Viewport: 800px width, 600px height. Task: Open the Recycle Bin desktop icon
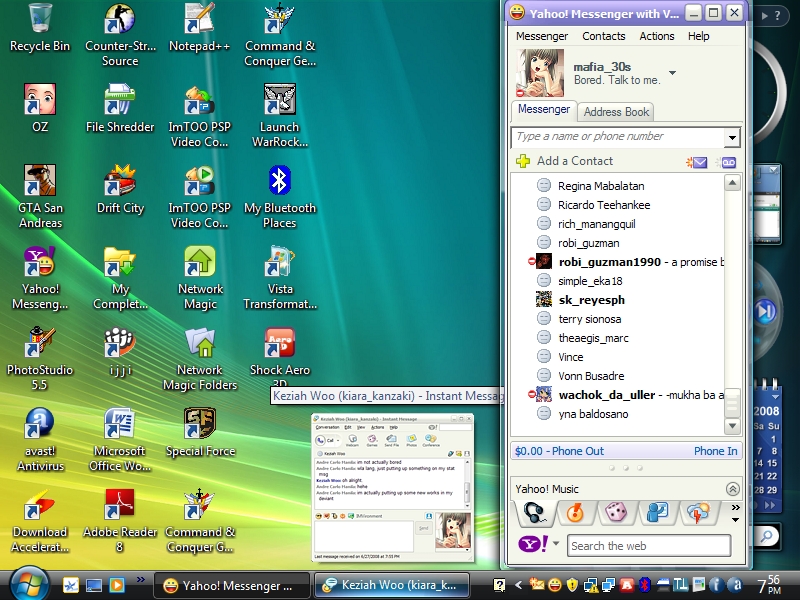point(40,19)
